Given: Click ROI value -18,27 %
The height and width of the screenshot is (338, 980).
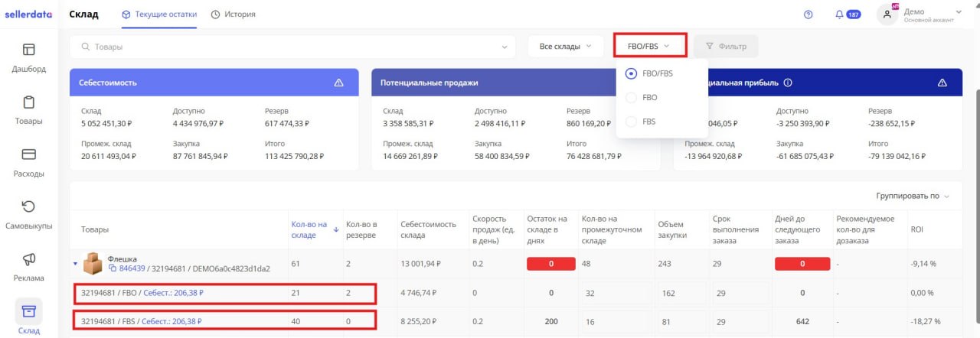Looking at the screenshot, I should point(924,321).
